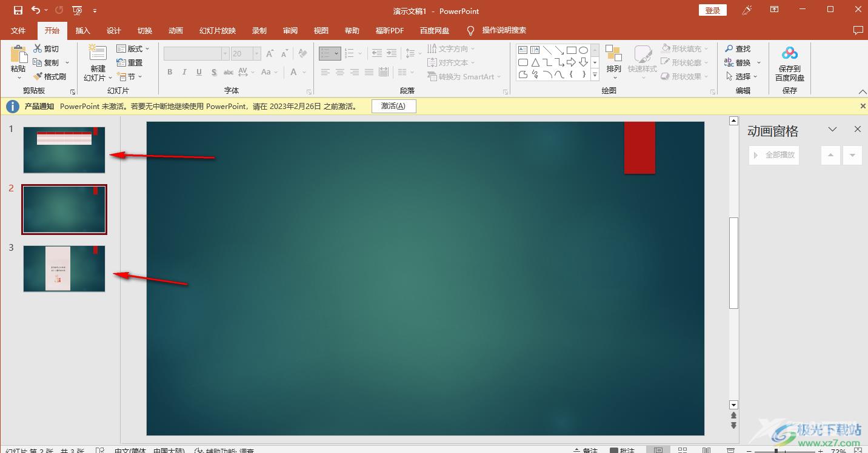
Task: Click 全部播放 in animation pane
Action: coord(774,155)
